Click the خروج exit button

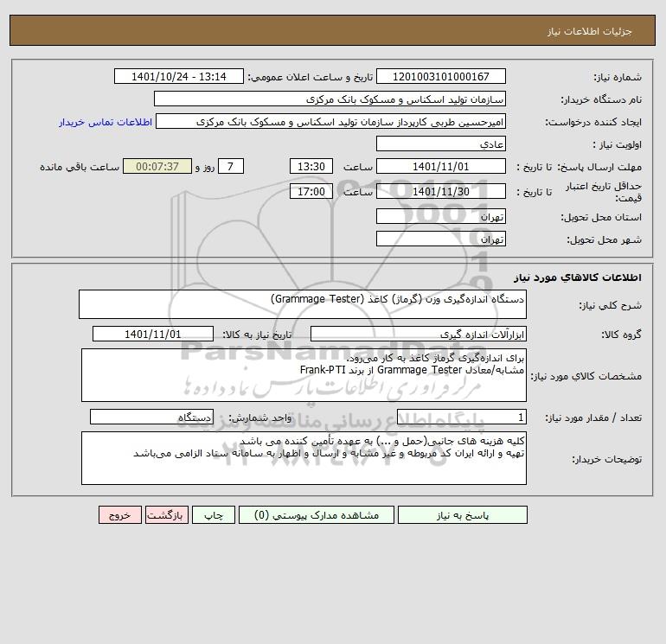(x=119, y=515)
